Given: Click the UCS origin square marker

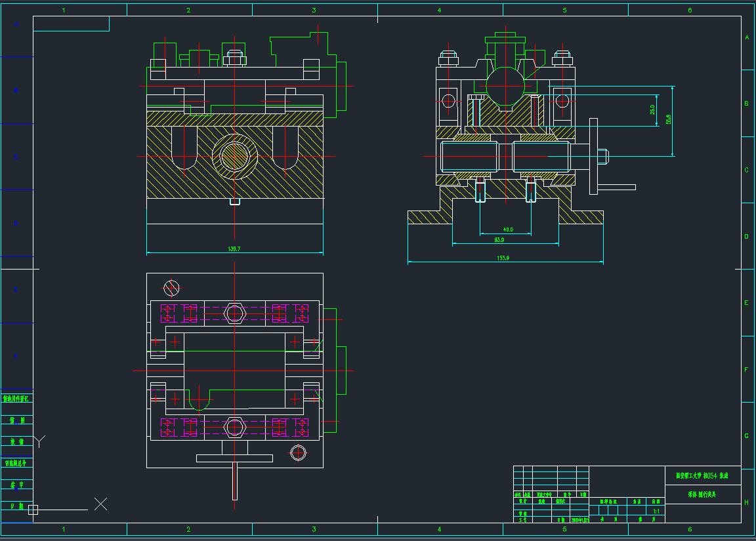Looking at the screenshot, I should [33, 510].
